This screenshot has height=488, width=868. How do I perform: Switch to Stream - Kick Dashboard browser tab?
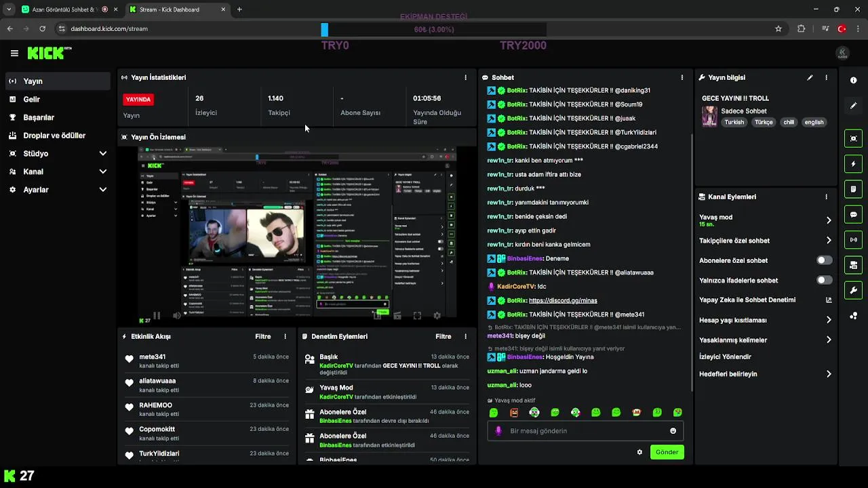(x=178, y=9)
